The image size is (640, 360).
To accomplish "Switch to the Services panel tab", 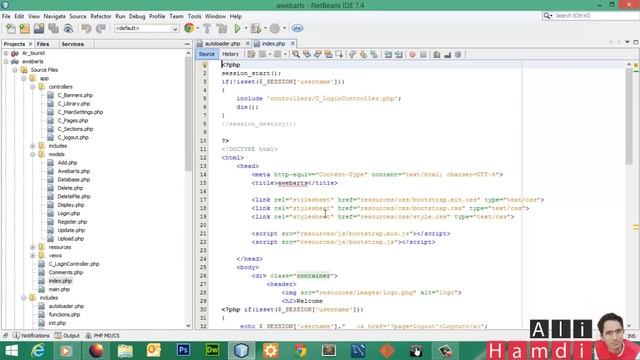I will click(x=73, y=44).
